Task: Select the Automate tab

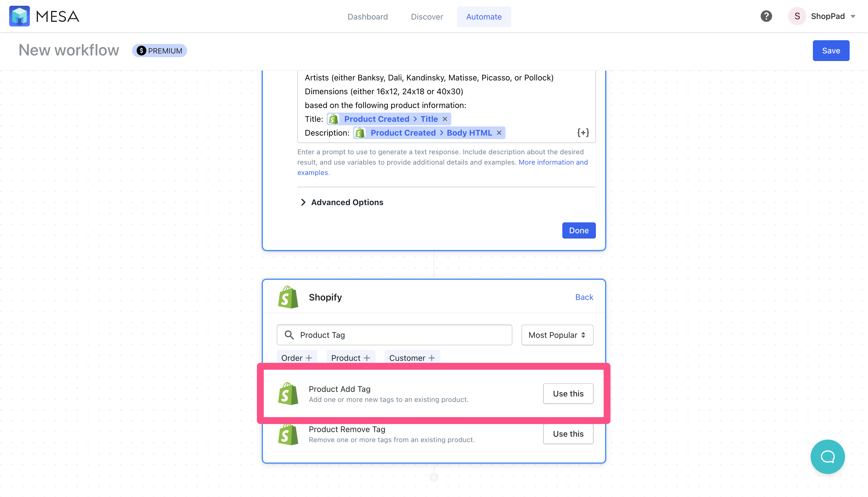Action: tap(484, 17)
